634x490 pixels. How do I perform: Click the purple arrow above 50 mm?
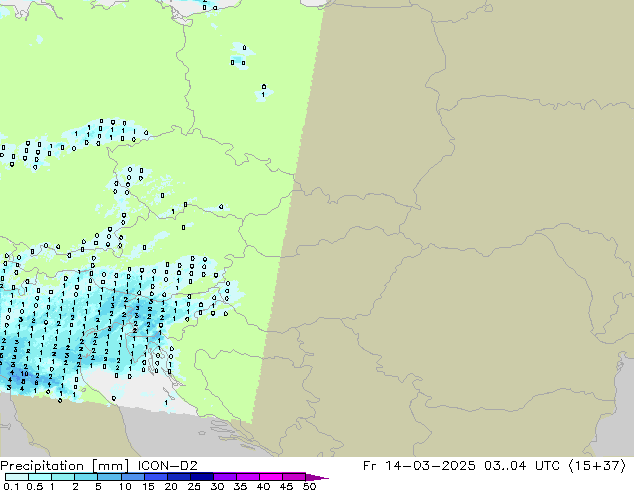tap(317, 477)
